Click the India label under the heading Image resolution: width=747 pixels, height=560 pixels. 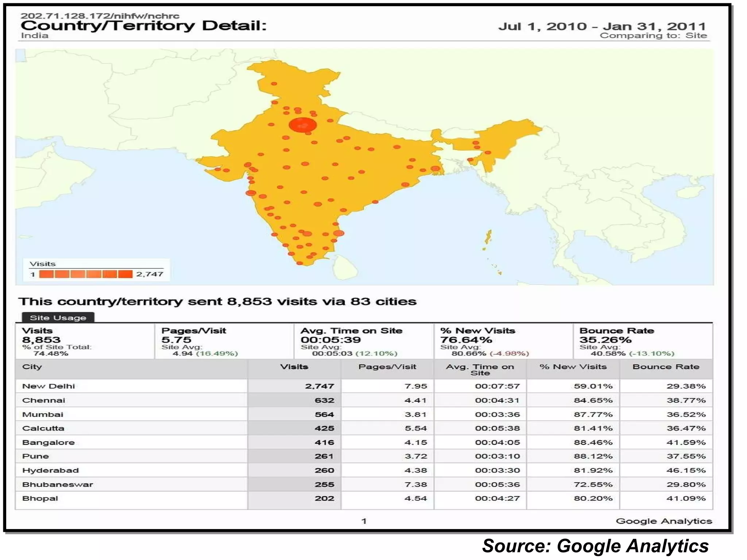click(35, 35)
